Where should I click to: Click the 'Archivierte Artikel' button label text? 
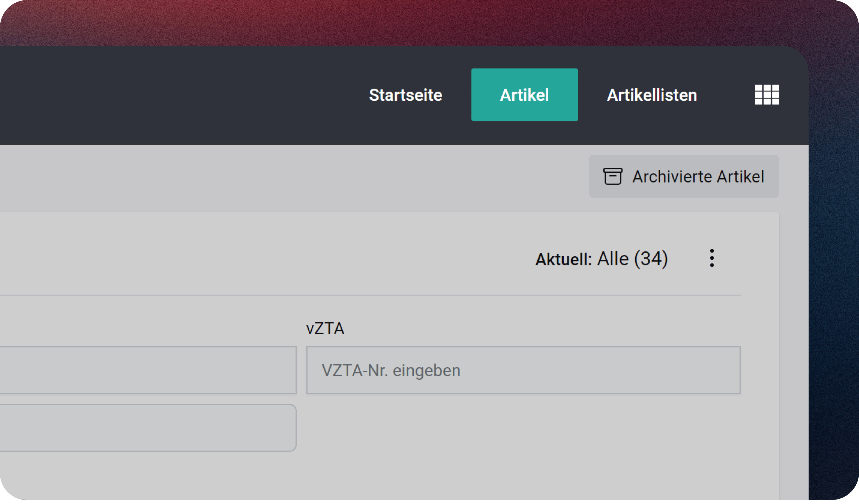click(698, 177)
